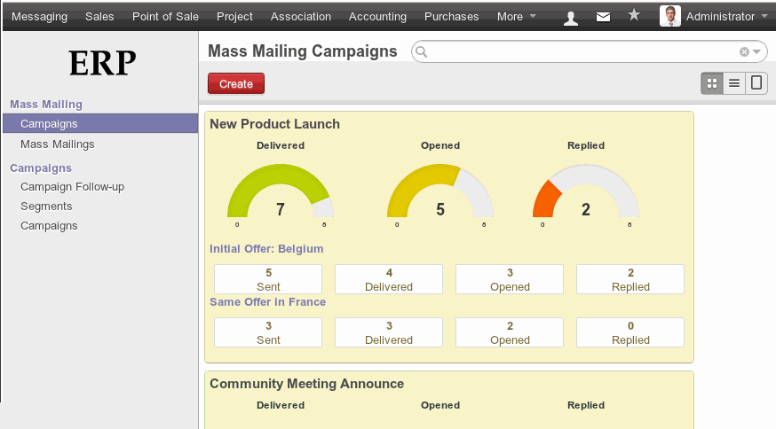
Task: Open the Administrator user dropdown
Action: (727, 16)
